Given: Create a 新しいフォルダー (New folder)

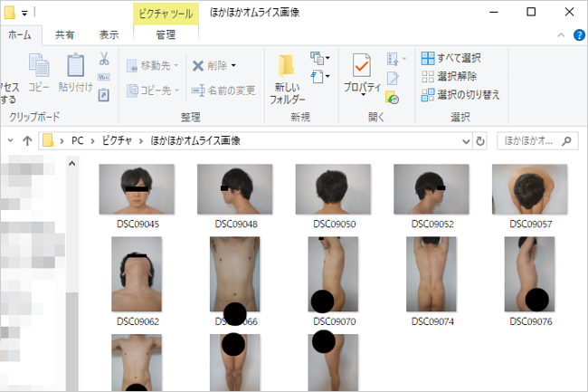Looking at the screenshot, I should (287, 79).
